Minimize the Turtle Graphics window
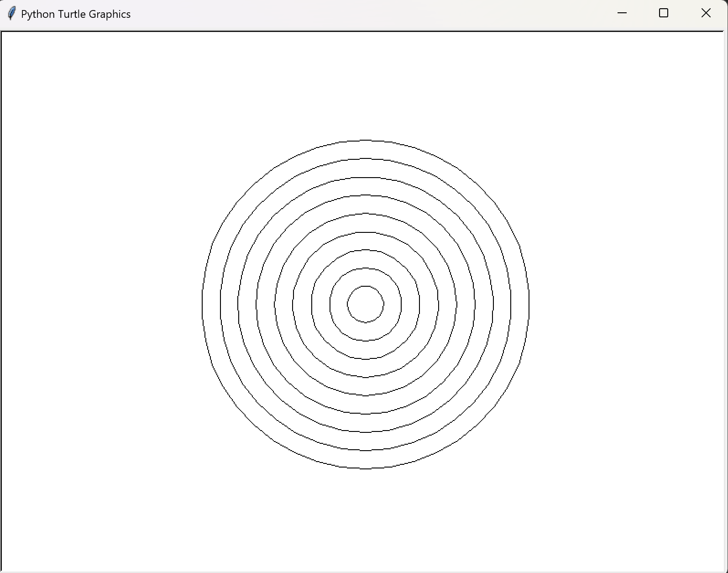 (x=622, y=13)
